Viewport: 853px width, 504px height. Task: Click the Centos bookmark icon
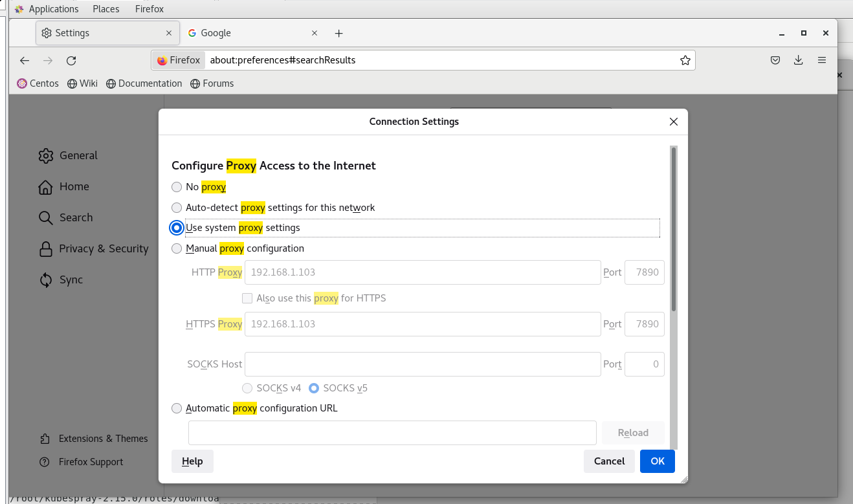pyautogui.click(x=22, y=83)
